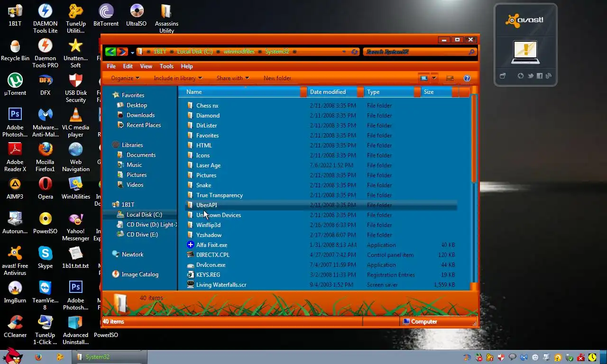Open recent pages dropdown beside the Forward arrow

tap(132, 52)
